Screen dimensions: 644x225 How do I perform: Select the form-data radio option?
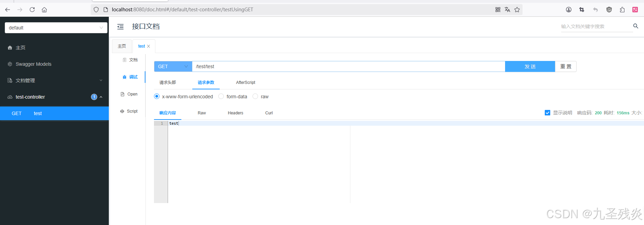pos(221,97)
